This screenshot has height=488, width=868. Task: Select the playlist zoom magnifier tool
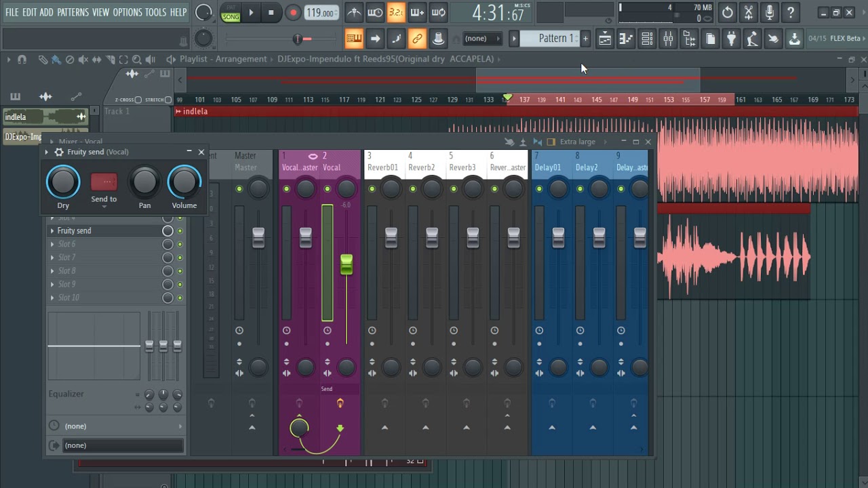pyautogui.click(x=137, y=60)
